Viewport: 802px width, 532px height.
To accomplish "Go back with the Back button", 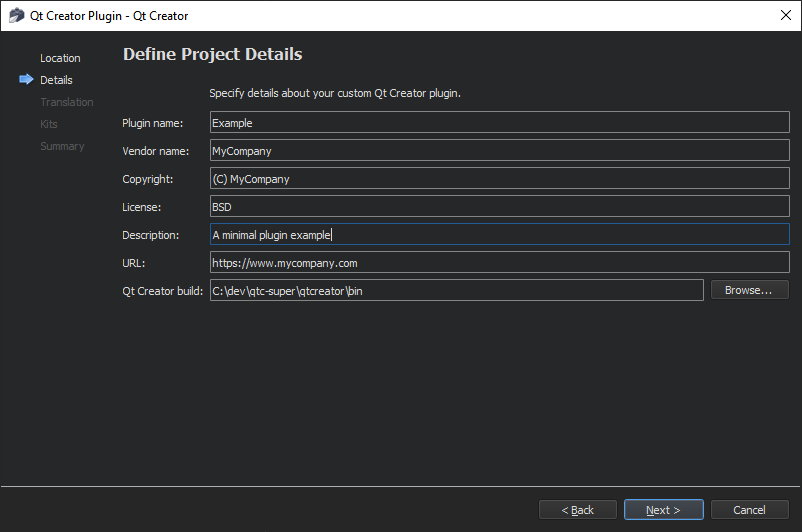I will coord(577,510).
